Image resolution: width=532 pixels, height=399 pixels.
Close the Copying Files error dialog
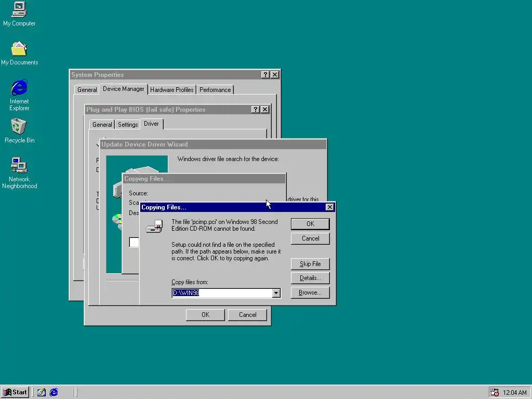click(329, 207)
